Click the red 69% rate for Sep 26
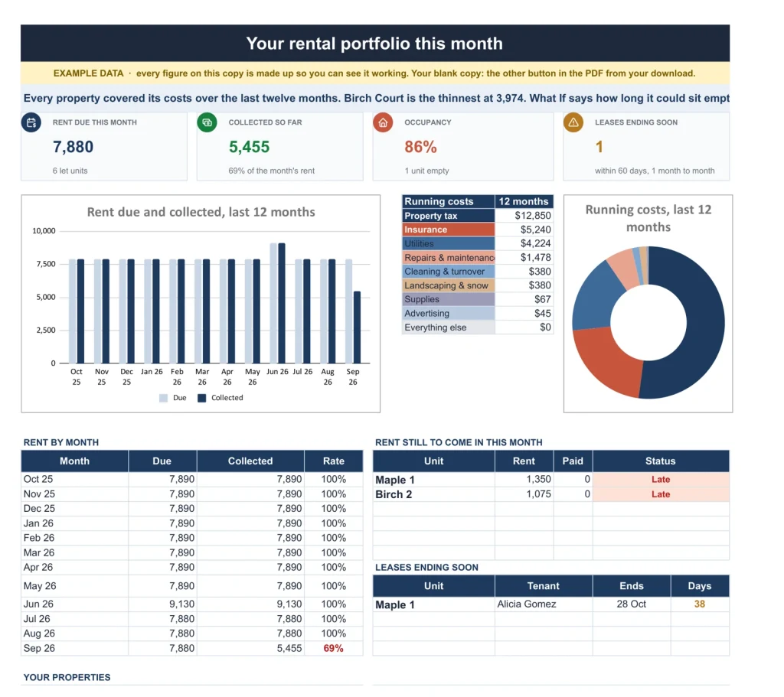Viewport: 784px width, 697px height. (x=334, y=648)
